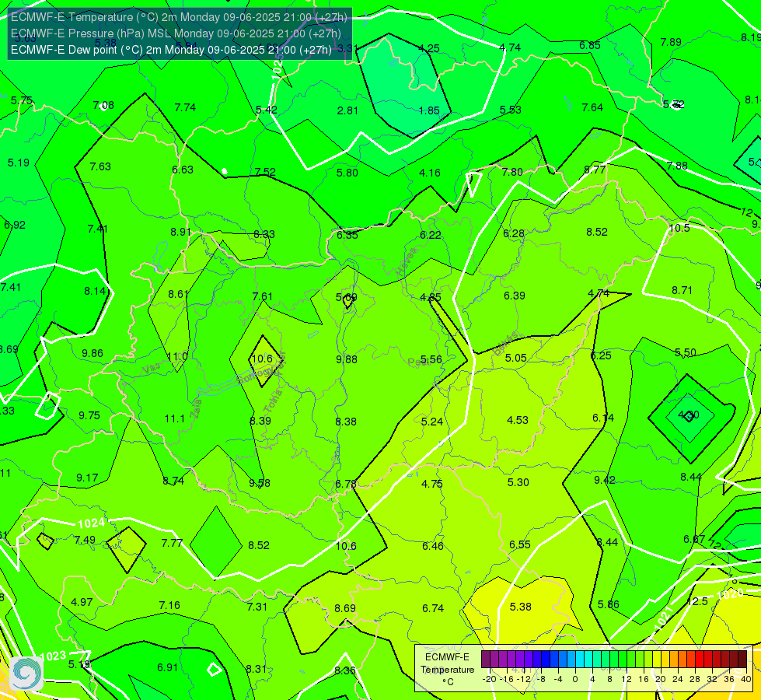This screenshot has height=700, width=761.
Task: Click the dew point value 6.55
Action: (520, 544)
